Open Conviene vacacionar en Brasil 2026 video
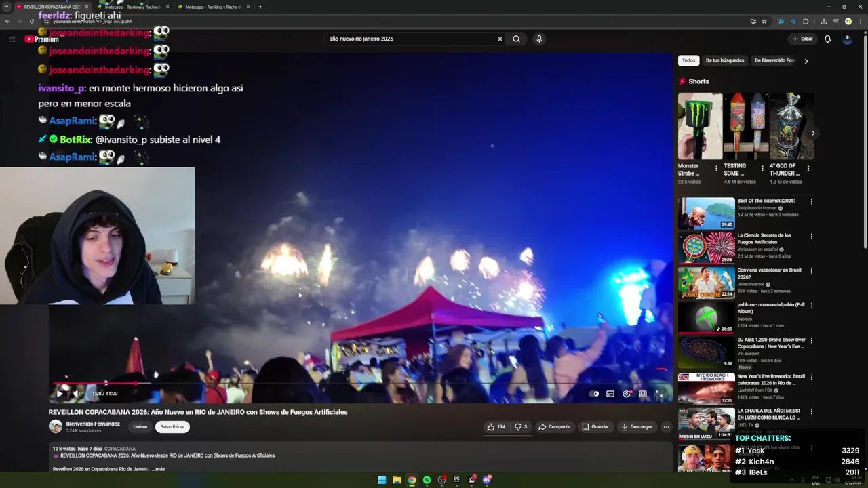Screen dimensions: 868x488 pos(706,283)
